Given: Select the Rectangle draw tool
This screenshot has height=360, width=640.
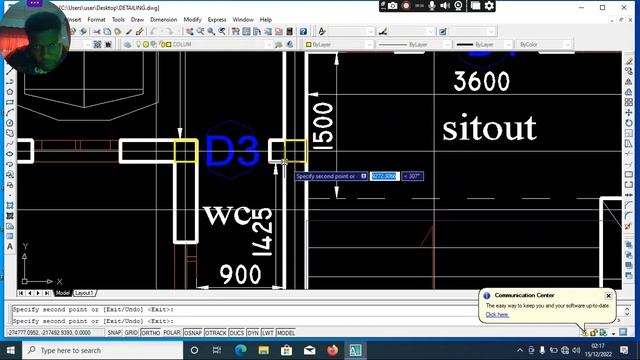Looking at the screenshot, I should click(x=10, y=102).
